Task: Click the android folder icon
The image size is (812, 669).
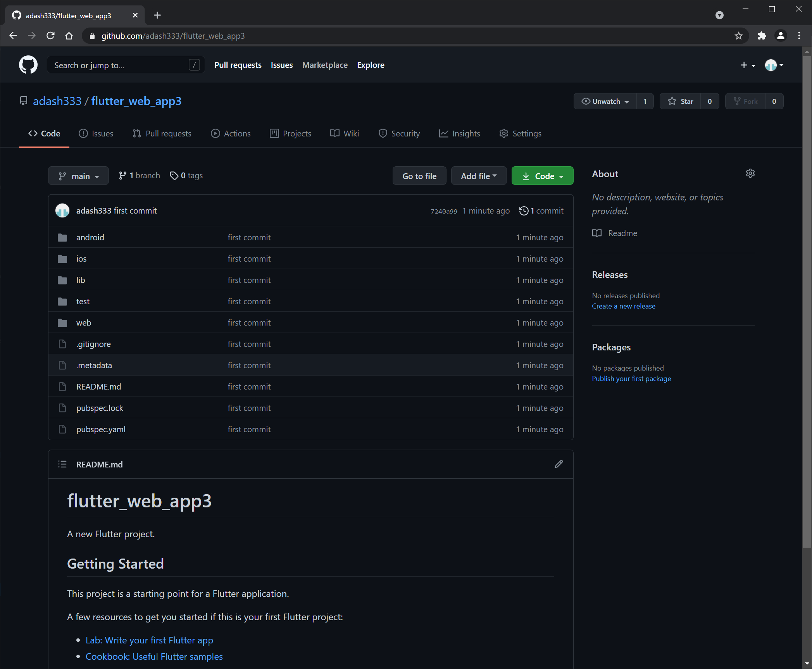Action: [62, 237]
